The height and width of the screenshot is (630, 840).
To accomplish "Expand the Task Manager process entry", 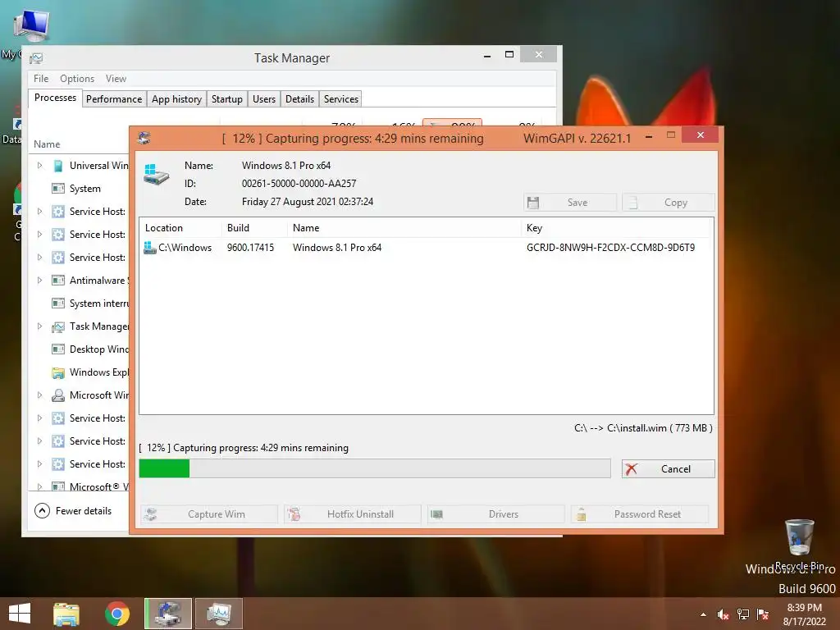I will [39, 326].
